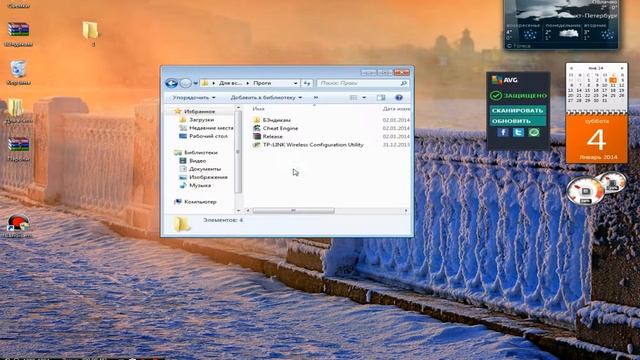Click the open folder icon on desktop left
The height and width of the screenshot is (360, 640).
point(16,107)
